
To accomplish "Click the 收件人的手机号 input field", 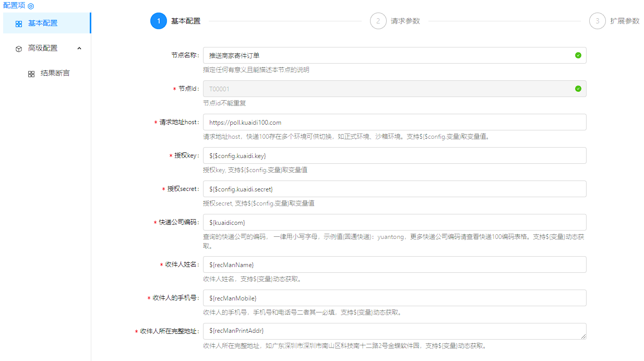I will click(x=394, y=298).
